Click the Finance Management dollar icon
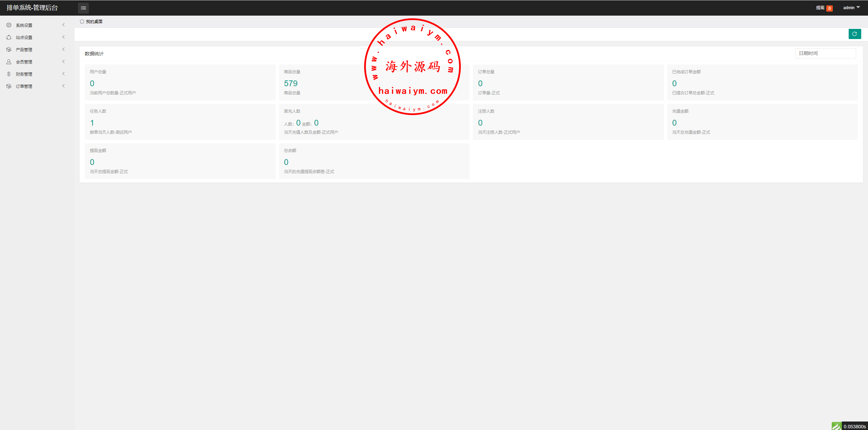868x430 pixels. coord(9,74)
